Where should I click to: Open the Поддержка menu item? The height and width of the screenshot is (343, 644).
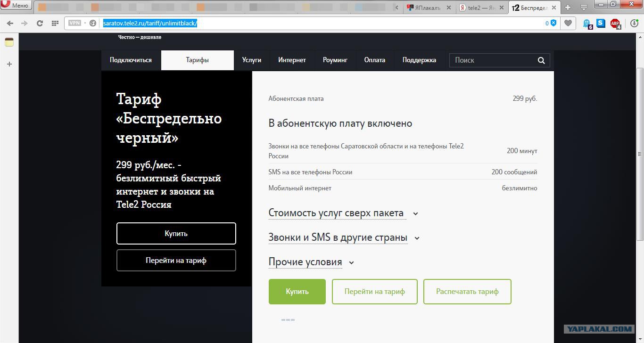419,60
